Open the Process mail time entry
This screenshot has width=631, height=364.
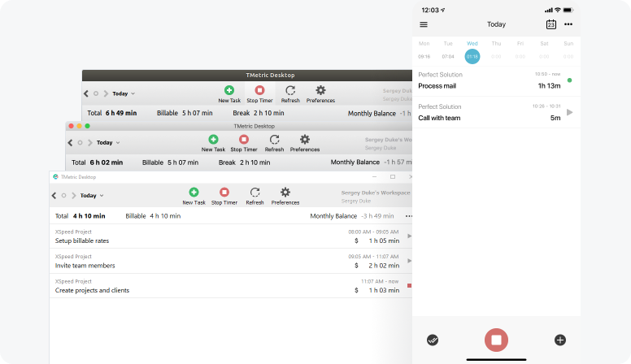click(x=496, y=80)
